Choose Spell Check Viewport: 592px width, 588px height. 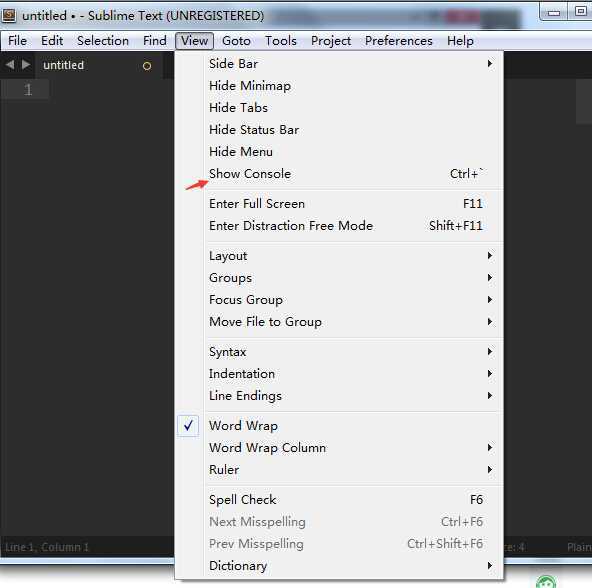pos(339,500)
